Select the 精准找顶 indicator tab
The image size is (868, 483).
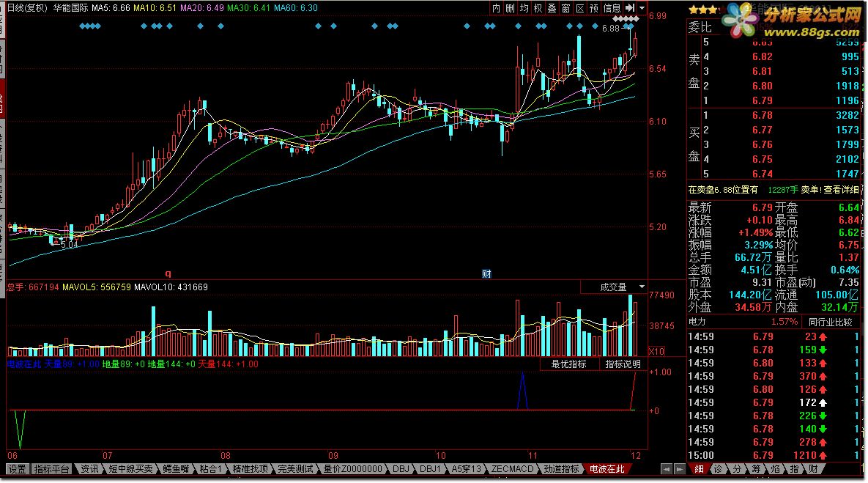[251, 469]
